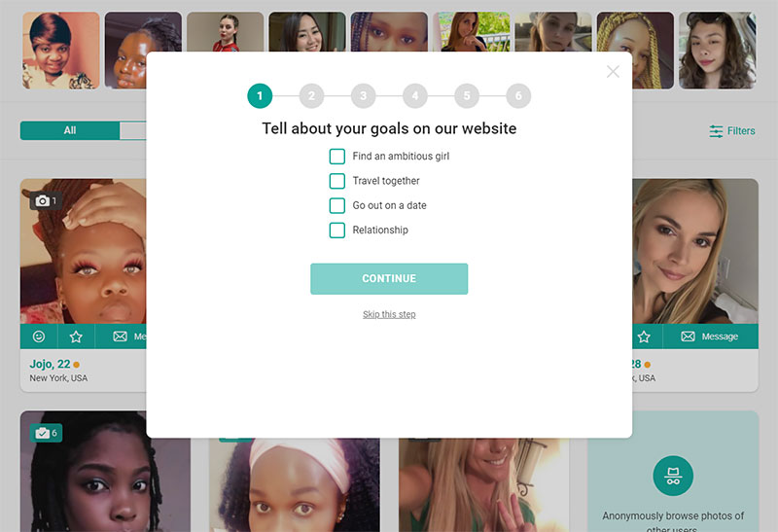Viewport: 778px width, 532px height.
Task: Add Jojo to favorites with the star icon
Action: tap(76, 337)
